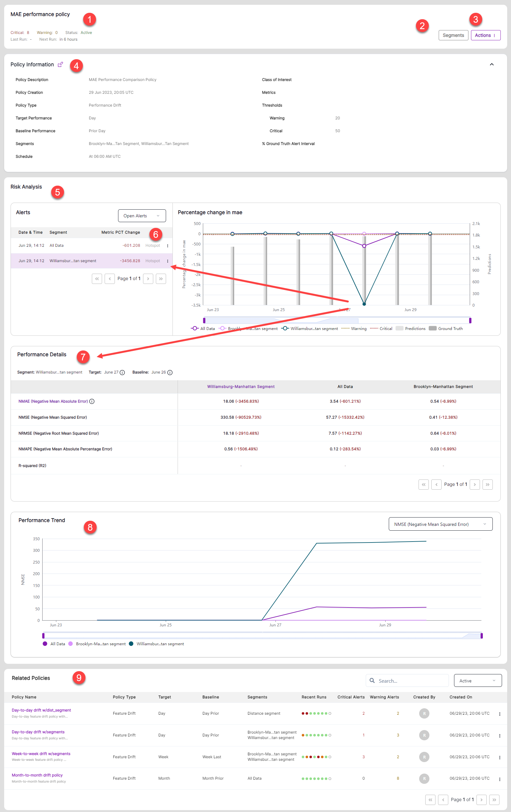This screenshot has width=511, height=812.
Task: Toggle Brooklyn-Ma...tan segment in Performance Trend legend
Action: tap(97, 644)
